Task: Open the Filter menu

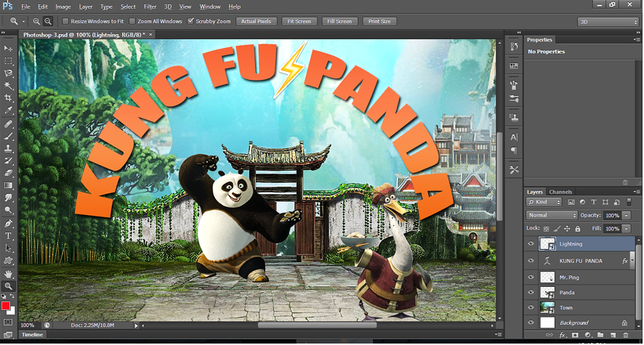Action: tap(150, 7)
